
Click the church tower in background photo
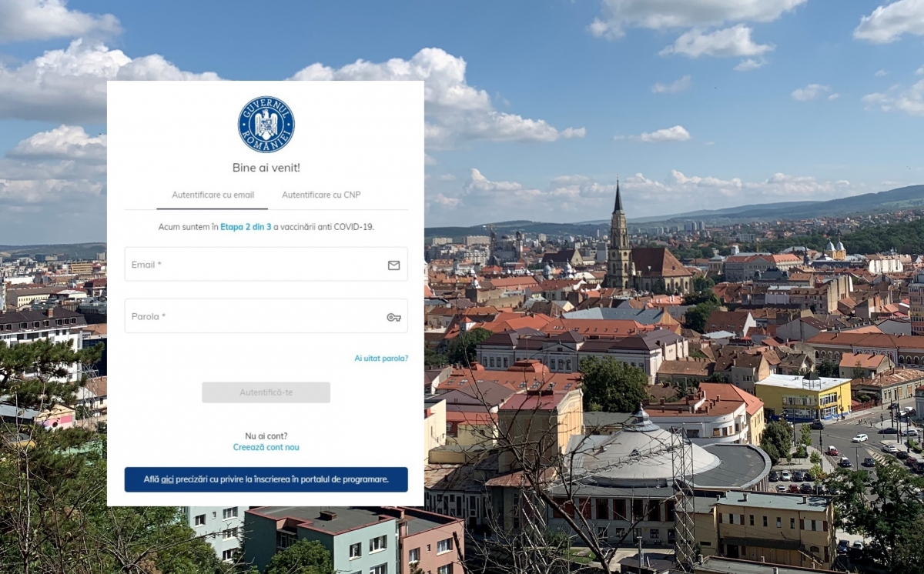point(618,239)
